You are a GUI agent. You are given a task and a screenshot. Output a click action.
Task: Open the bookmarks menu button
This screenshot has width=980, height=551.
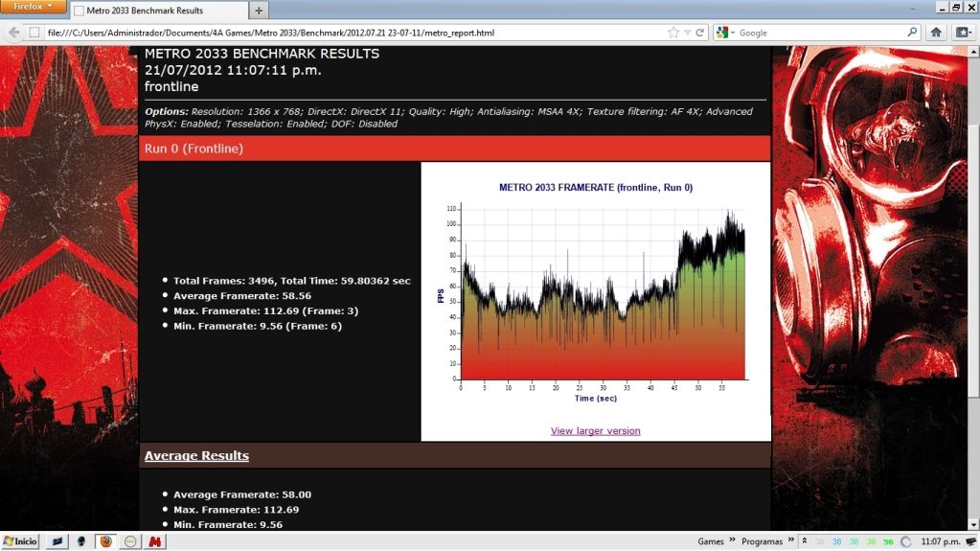point(963,33)
